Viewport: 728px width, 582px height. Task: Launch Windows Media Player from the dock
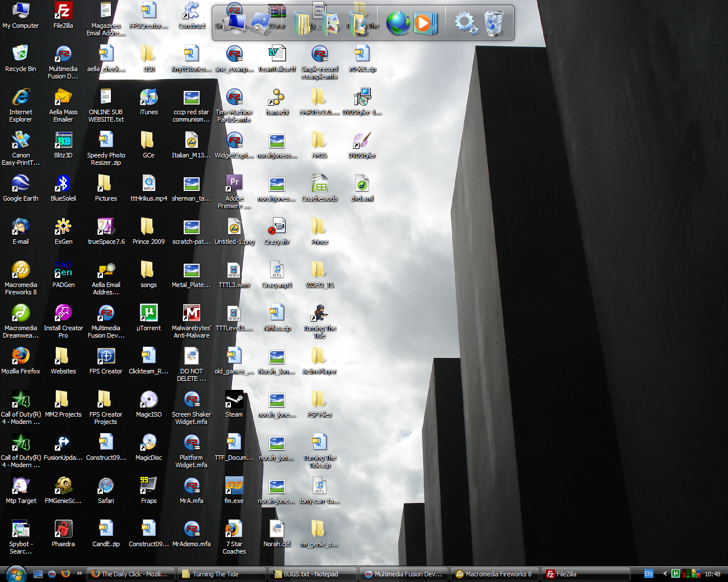tap(424, 23)
